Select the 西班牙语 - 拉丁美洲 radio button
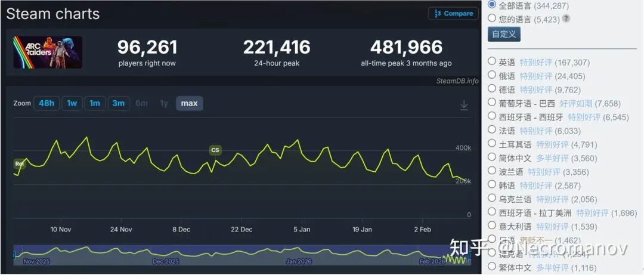 click(491, 211)
